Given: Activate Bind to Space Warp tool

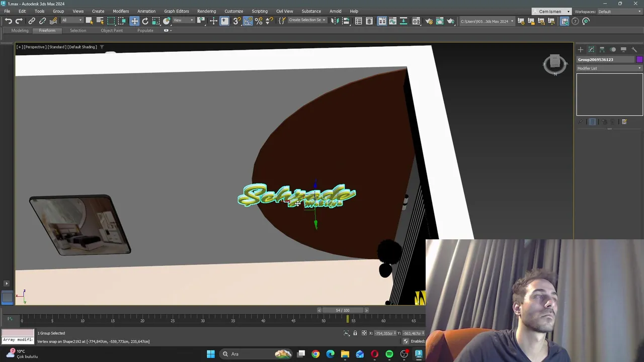Looking at the screenshot, I should click(x=53, y=21).
